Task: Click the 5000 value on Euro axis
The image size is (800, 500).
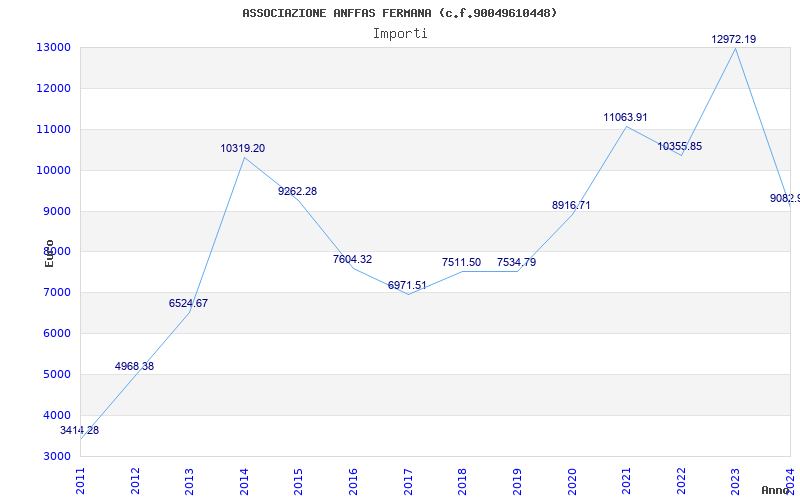Action: (x=56, y=374)
